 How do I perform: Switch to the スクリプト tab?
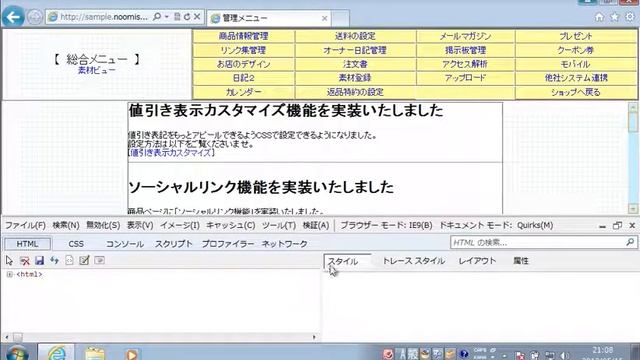pos(173,244)
